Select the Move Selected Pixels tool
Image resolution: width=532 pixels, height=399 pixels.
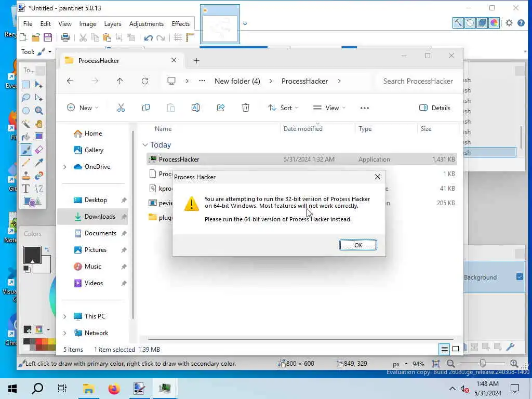point(39,85)
